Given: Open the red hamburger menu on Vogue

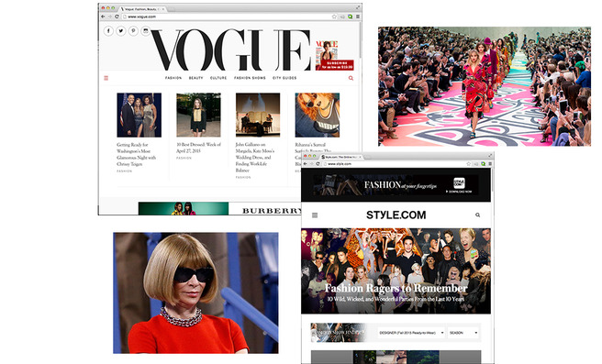Looking at the screenshot, I should tap(106, 78).
